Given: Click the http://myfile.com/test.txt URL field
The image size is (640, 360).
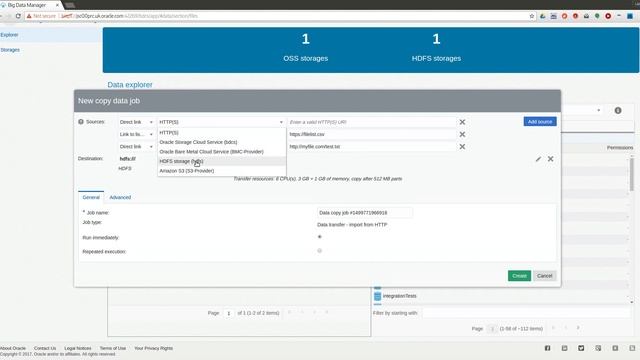Looking at the screenshot, I should pos(372,147).
